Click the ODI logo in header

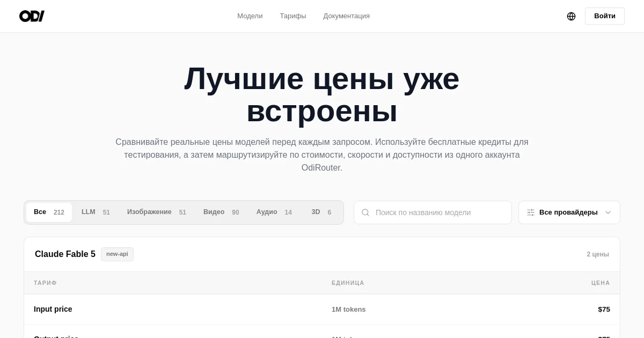(x=32, y=16)
